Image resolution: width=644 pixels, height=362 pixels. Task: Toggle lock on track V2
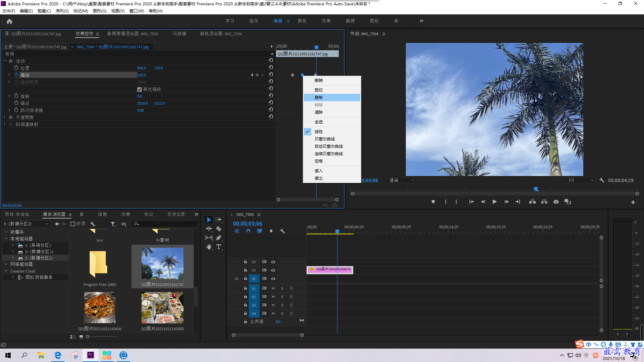click(246, 270)
